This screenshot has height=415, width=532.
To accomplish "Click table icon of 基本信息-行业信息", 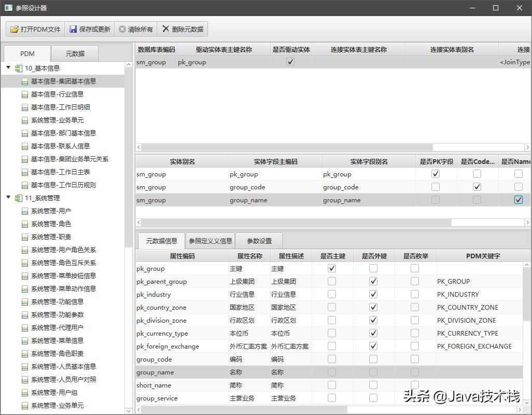I will tap(25, 94).
